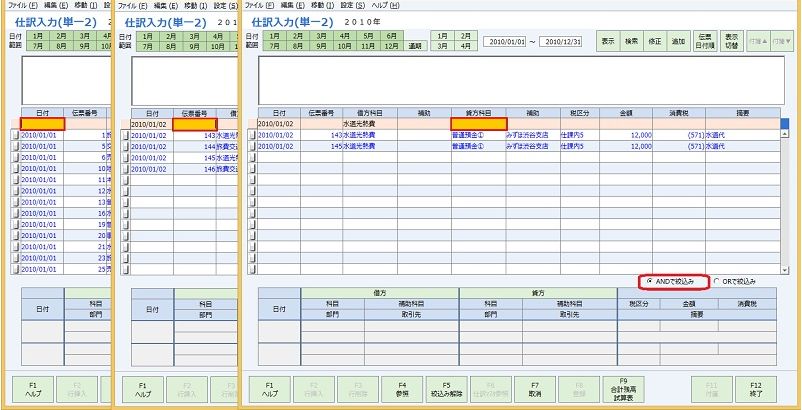Click end date field 2010/12/31

coord(561,42)
